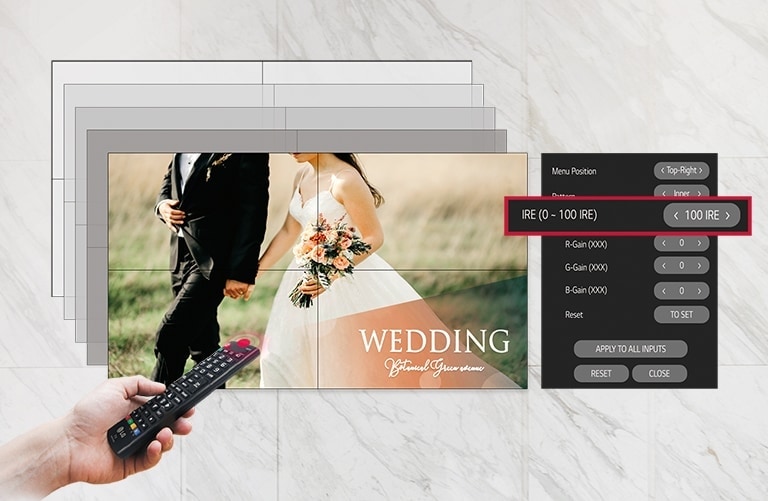The height and width of the screenshot is (501, 768).
Task: Decrease G-Gain with left arrow
Action: [x=663, y=266]
